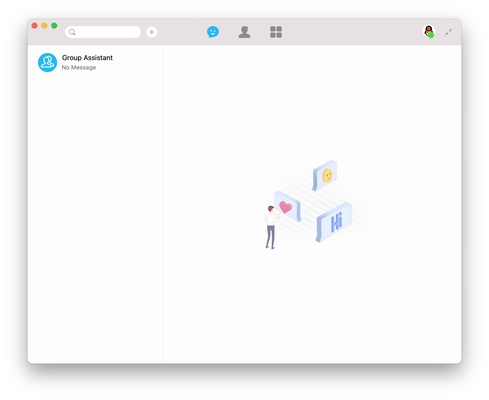Close the window with red button

(x=34, y=26)
